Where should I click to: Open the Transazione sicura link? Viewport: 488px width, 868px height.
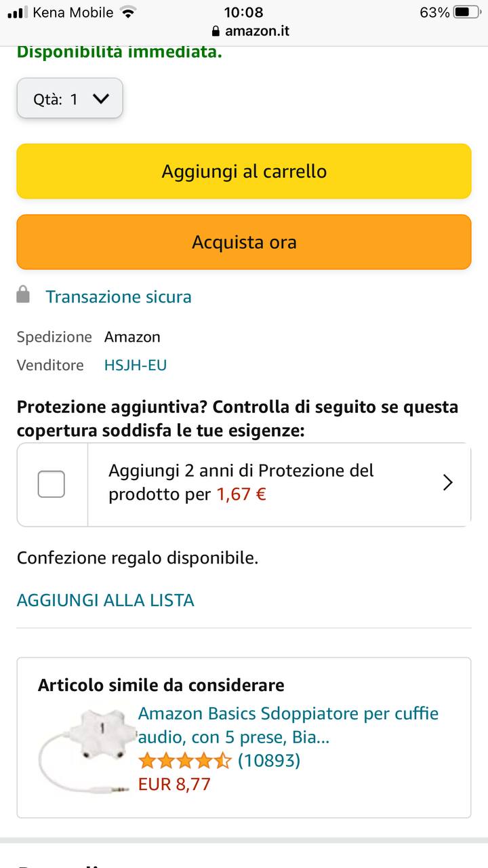[x=119, y=296]
